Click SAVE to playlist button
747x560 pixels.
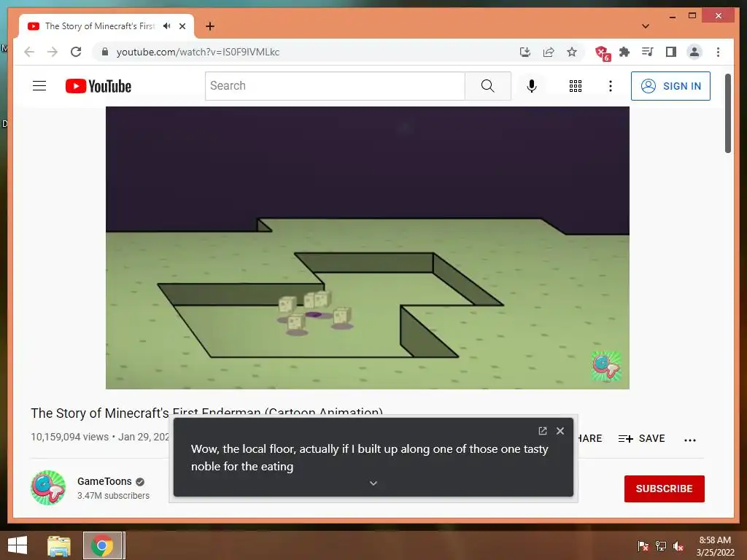point(641,438)
